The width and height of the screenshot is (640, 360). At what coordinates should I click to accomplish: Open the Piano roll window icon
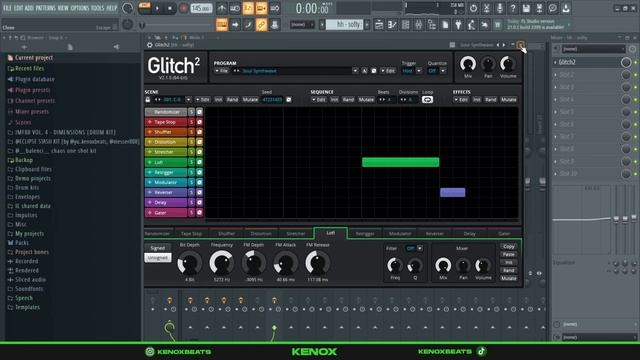(x=392, y=25)
